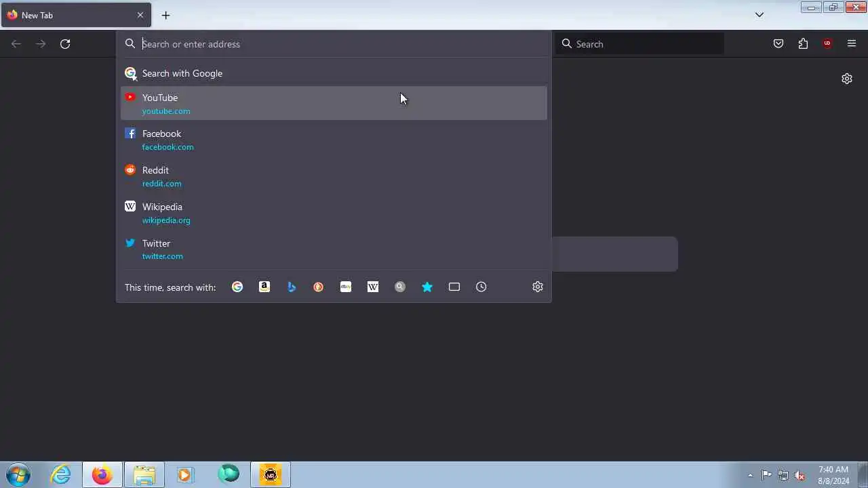
Task: Open Windows Explorer folder in taskbar
Action: (x=144, y=474)
